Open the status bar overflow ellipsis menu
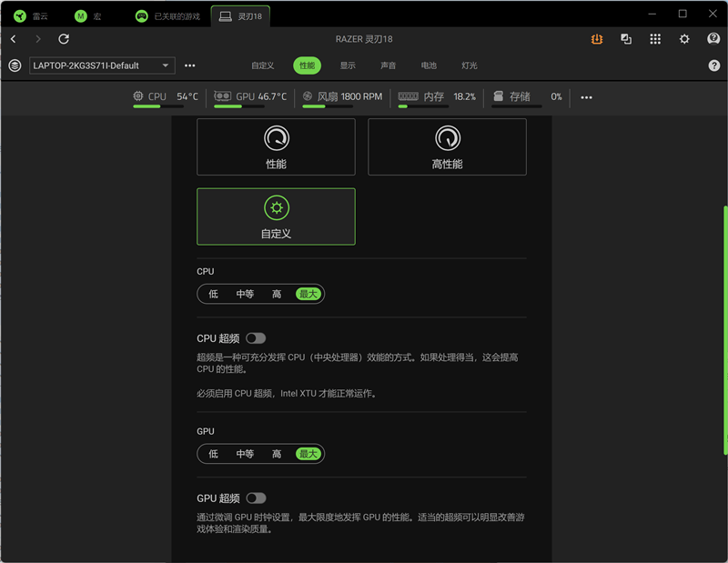Screen dimensions: 728x563 585,96
